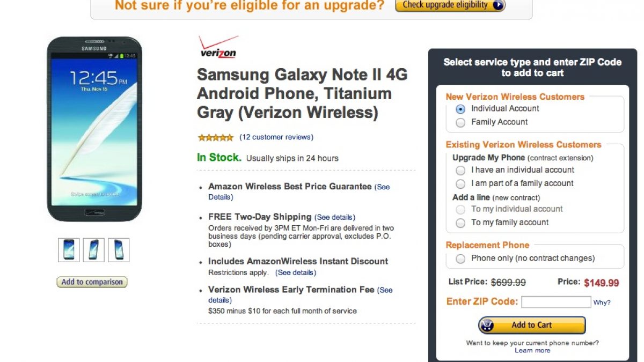Select the third phone thumbnail image
The height and width of the screenshot is (362, 644).
[x=119, y=250]
